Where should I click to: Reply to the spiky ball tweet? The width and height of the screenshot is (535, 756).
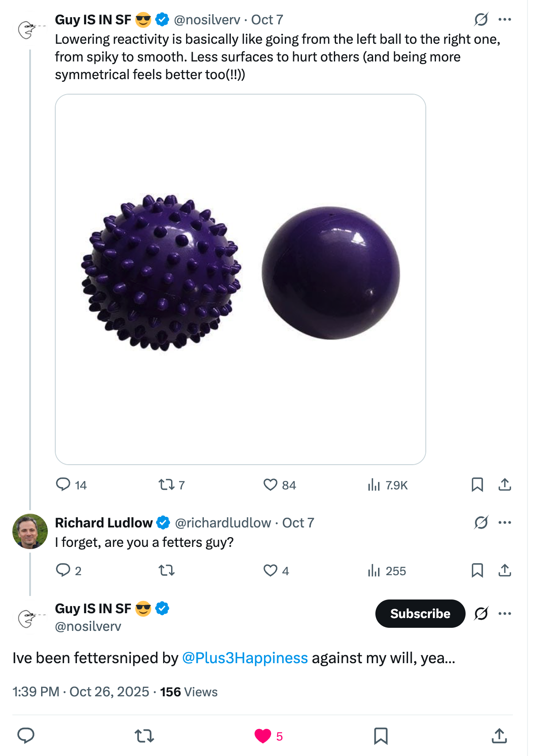pos(63,485)
